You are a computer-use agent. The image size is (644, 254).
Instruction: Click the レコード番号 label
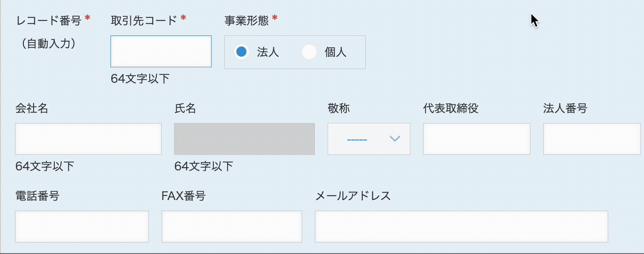coord(49,20)
